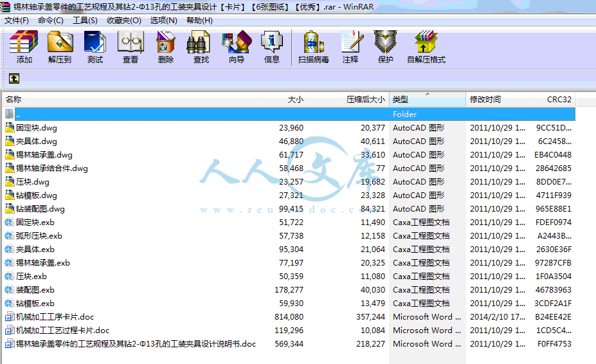Click 自解压格式 (SFX) toolbar icon
This screenshot has height=364, width=596.
426,46
